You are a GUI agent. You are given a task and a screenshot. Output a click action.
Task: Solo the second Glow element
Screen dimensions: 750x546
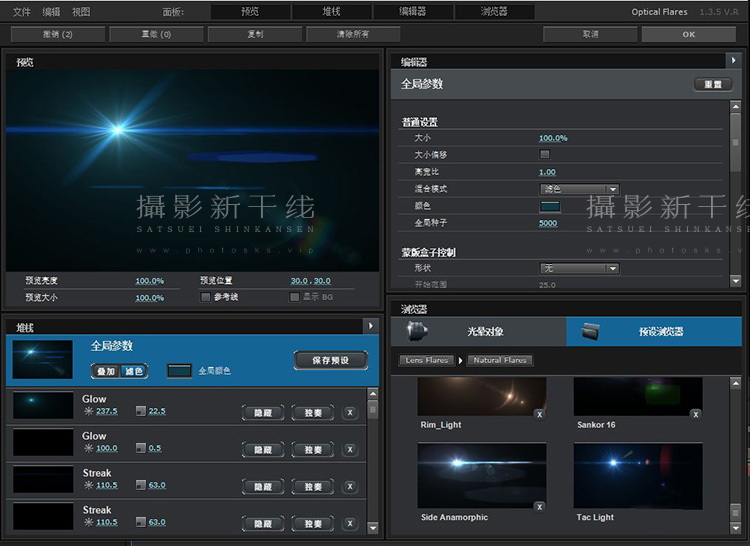(x=313, y=449)
